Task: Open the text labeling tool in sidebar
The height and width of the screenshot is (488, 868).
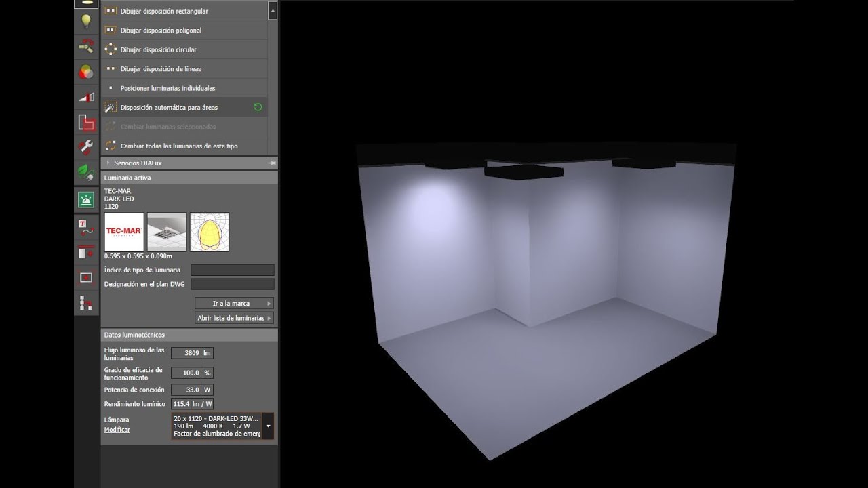Action: click(86, 227)
